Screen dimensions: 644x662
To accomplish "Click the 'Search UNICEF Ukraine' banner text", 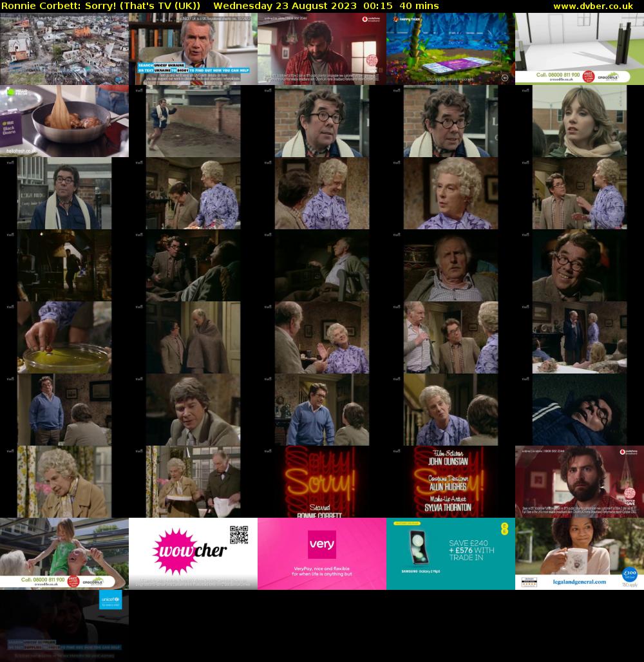I will (162, 65).
